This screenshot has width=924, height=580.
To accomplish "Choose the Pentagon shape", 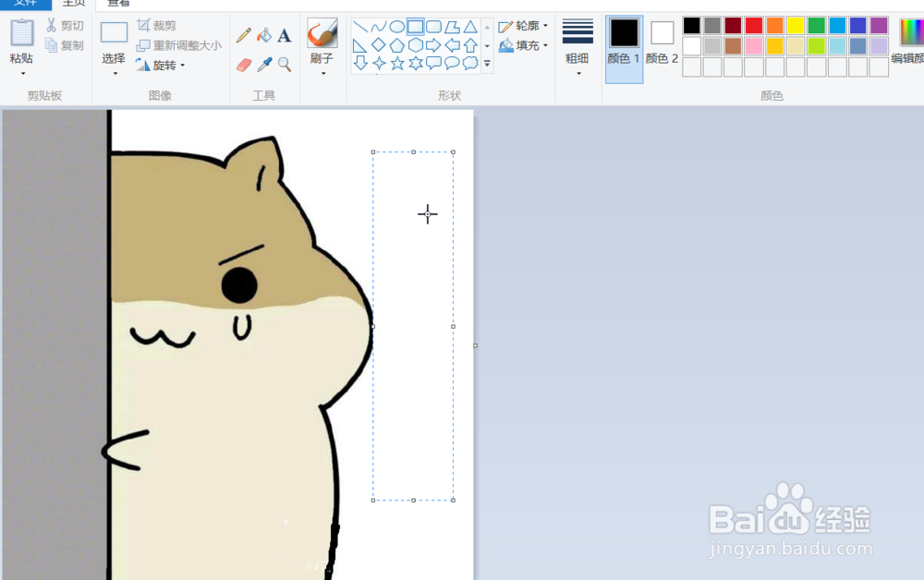I will click(x=397, y=45).
